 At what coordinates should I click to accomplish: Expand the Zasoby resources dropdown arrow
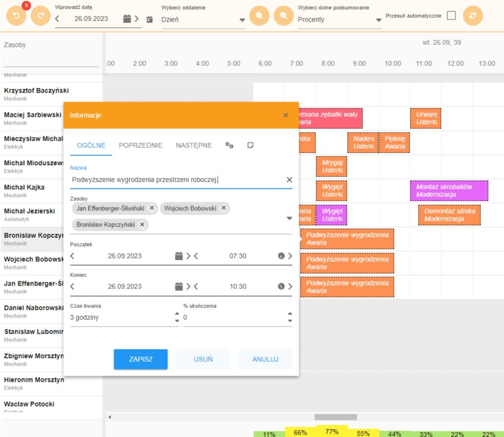(289, 218)
